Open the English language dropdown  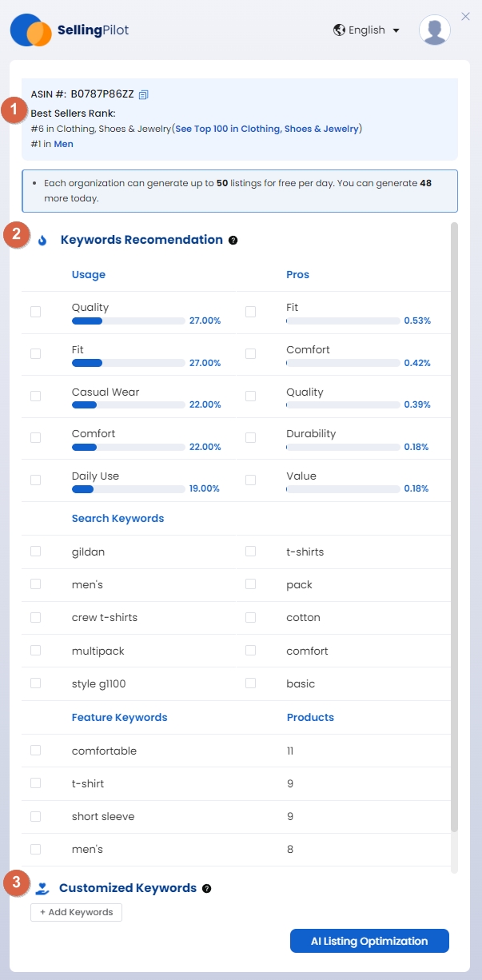point(367,30)
